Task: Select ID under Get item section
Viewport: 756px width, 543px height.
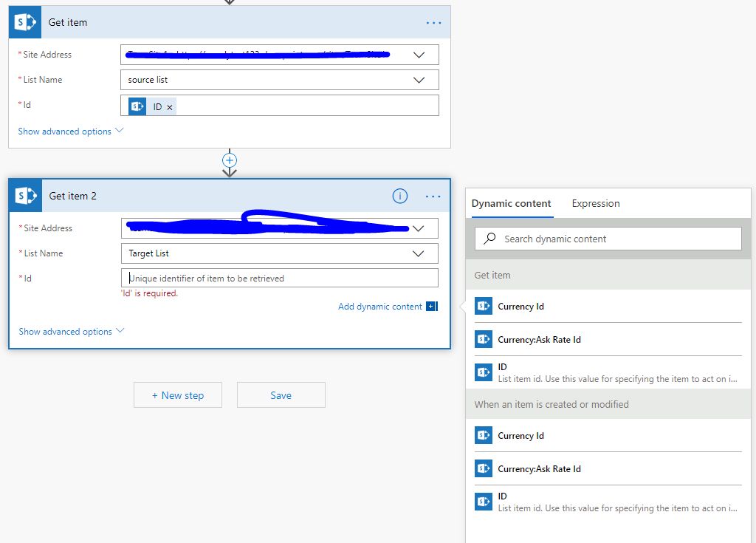Action: click(x=608, y=372)
